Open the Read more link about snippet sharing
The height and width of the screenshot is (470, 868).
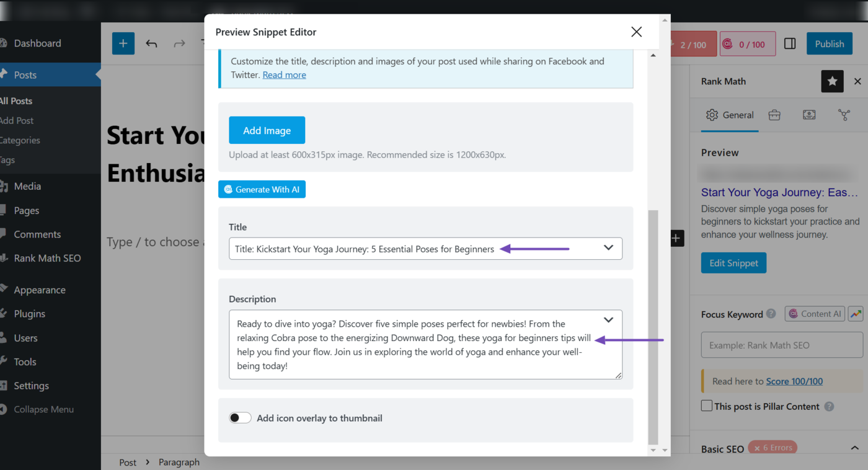point(284,74)
